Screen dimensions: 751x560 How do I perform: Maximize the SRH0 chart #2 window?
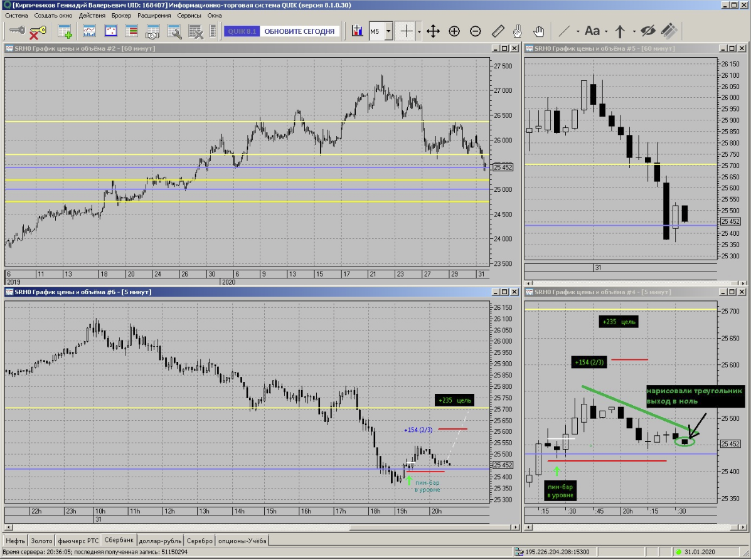[x=505, y=48]
